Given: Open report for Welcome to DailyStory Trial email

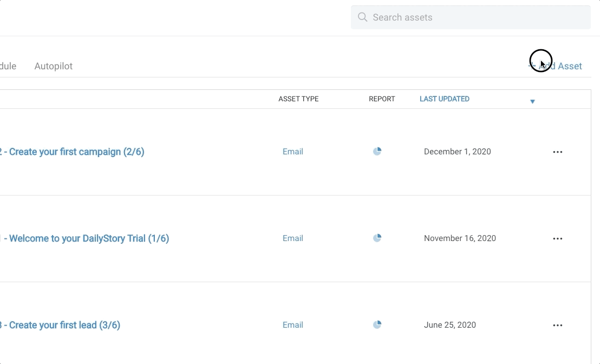Looking at the screenshot, I should (377, 238).
